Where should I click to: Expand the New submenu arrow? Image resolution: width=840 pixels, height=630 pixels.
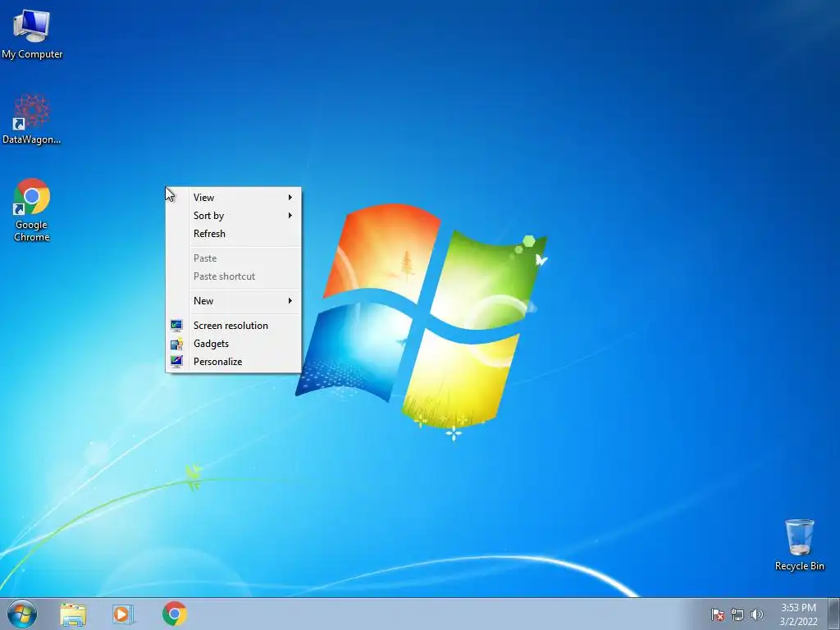pos(290,300)
